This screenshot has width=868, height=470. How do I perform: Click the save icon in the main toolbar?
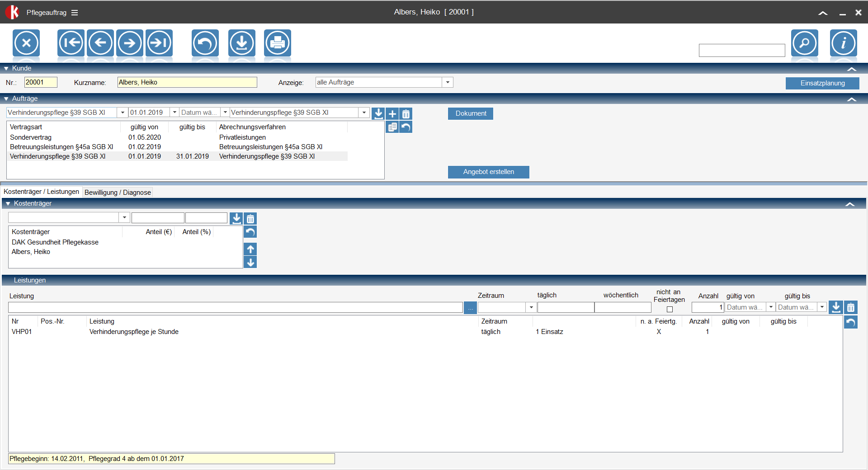(242, 43)
